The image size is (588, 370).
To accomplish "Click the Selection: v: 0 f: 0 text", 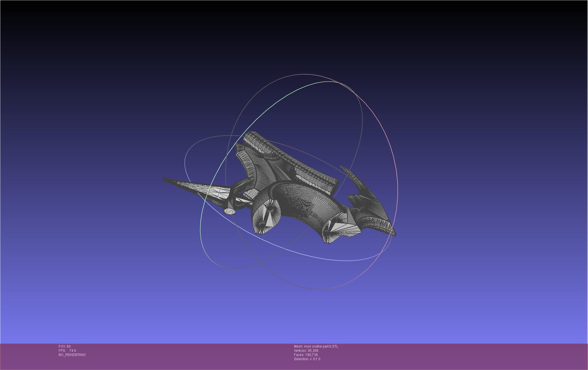I will [307, 359].
